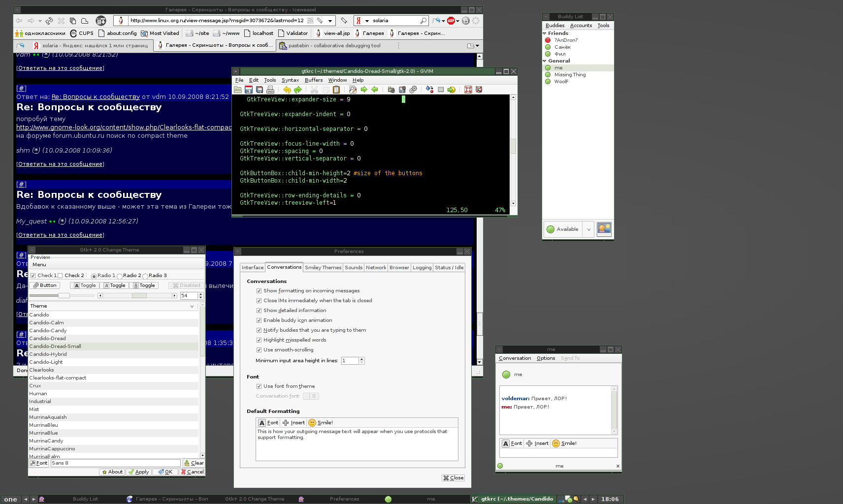Image resolution: width=843 pixels, height=504 pixels.
Task: Click the Apply button in Change Theme
Action: click(x=138, y=472)
